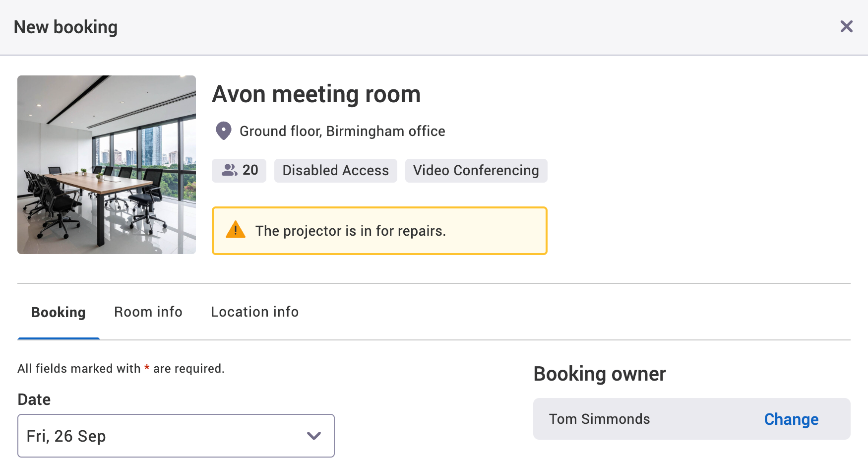Click the 20 capacity badge
Screen dimensions: 868x465
(x=239, y=170)
